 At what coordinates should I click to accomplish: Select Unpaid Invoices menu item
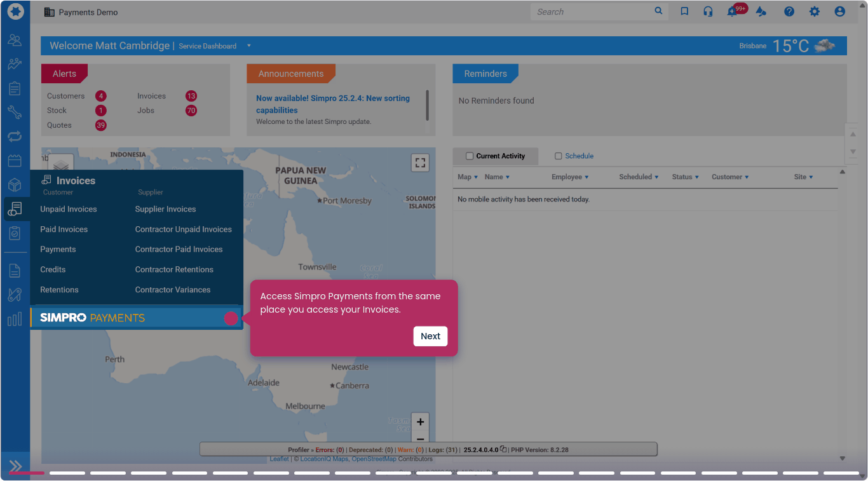pyautogui.click(x=69, y=209)
